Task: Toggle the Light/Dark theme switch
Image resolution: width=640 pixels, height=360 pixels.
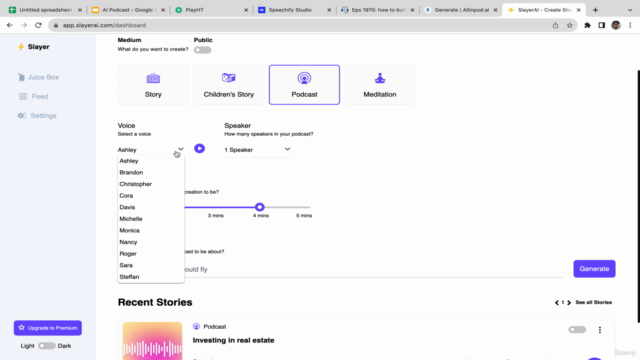Action: (x=47, y=346)
